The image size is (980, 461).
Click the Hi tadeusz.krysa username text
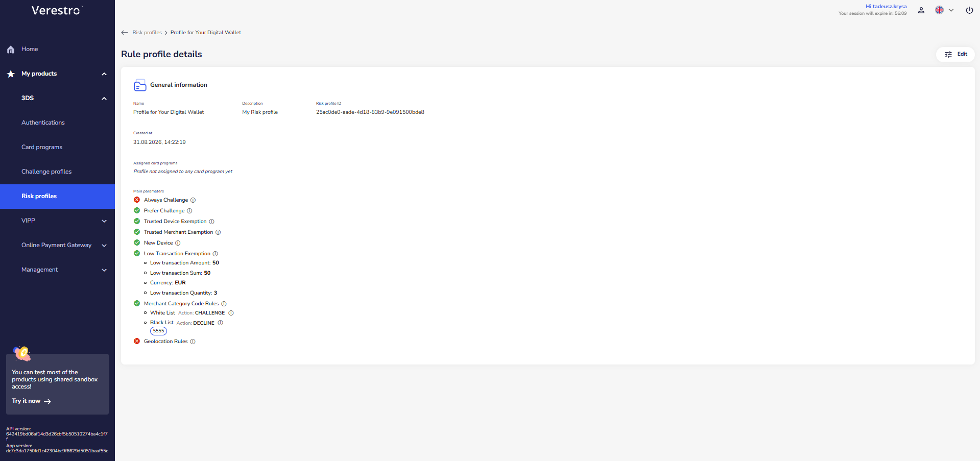pyautogui.click(x=886, y=7)
